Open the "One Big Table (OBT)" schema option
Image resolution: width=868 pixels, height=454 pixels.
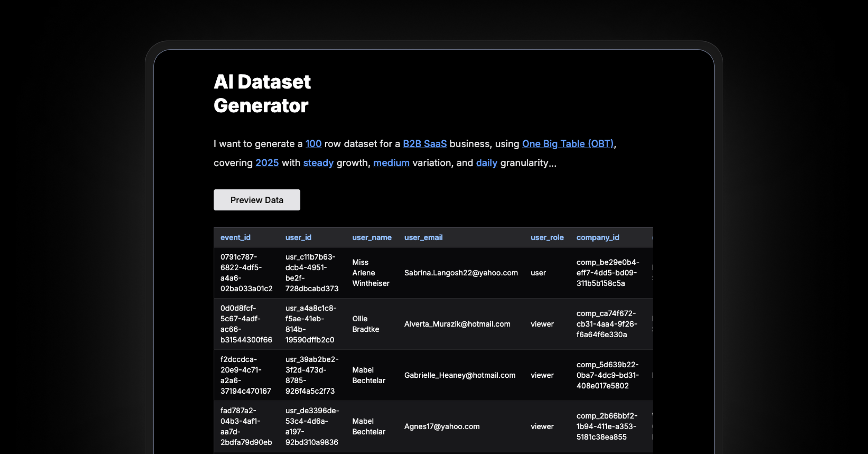[568, 144]
